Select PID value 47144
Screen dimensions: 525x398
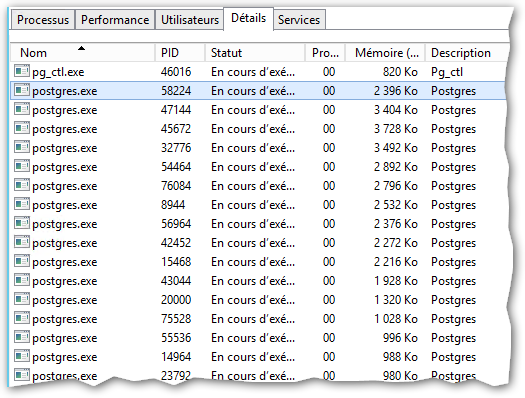tap(176, 110)
